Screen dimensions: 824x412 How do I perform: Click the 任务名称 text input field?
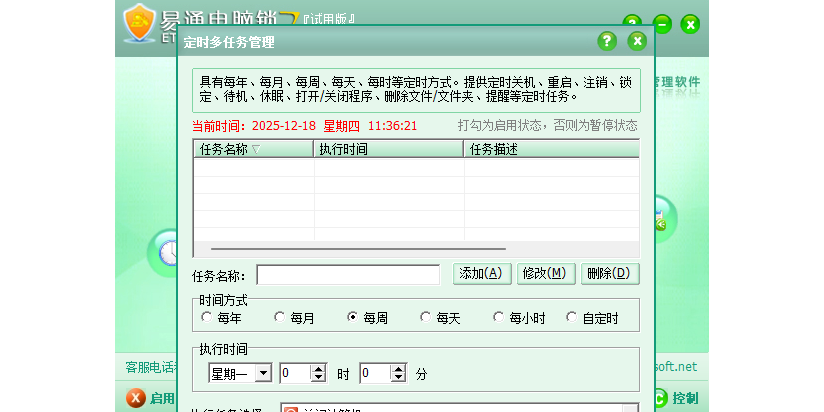tap(348, 275)
